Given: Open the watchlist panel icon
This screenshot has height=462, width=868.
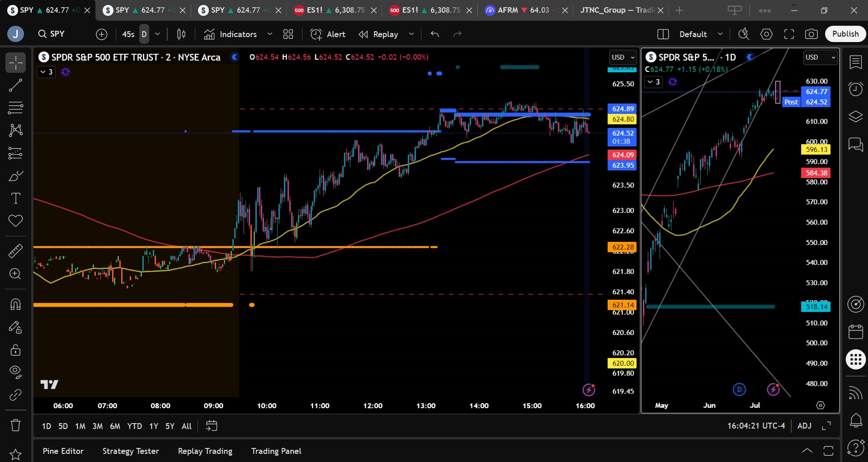Looking at the screenshot, I should pos(856,62).
